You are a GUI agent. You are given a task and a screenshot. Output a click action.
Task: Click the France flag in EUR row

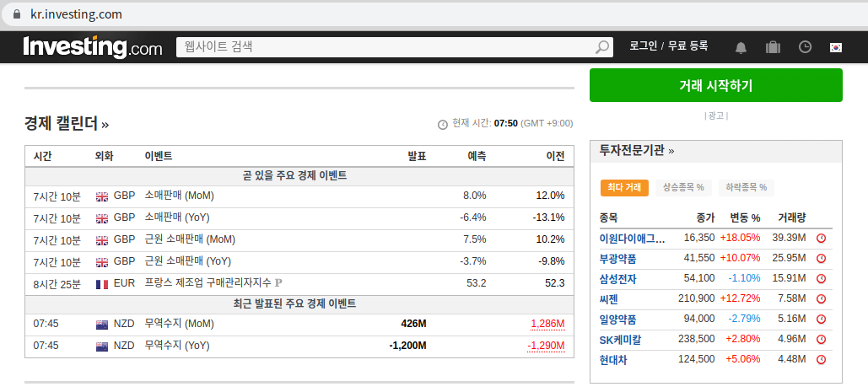(102, 284)
